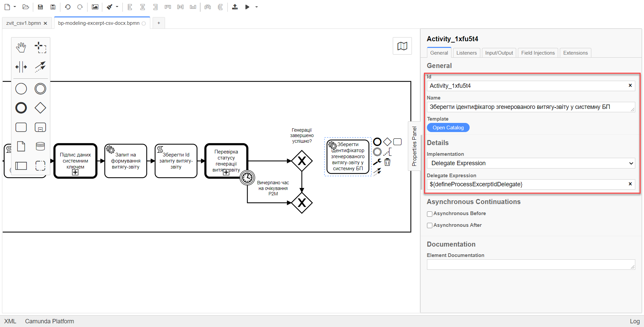This screenshot has width=644, height=327.
Task: Collapse the Properties Panel handle
Action: click(x=414, y=146)
